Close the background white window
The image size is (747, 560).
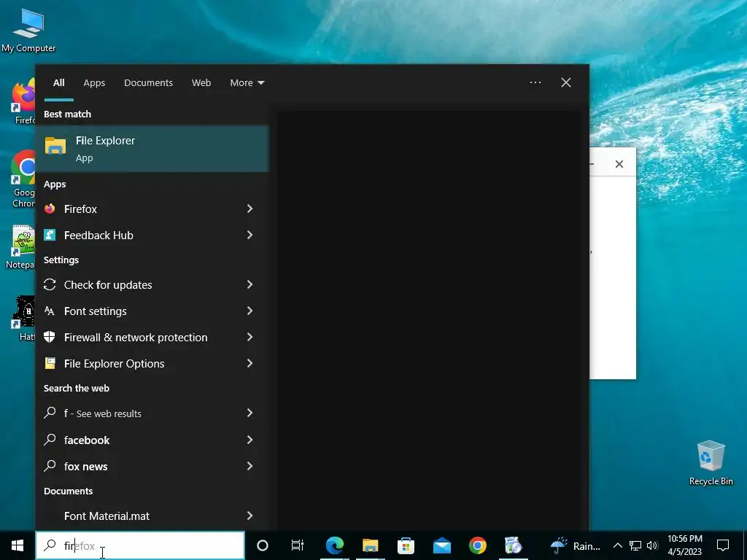pyautogui.click(x=619, y=164)
